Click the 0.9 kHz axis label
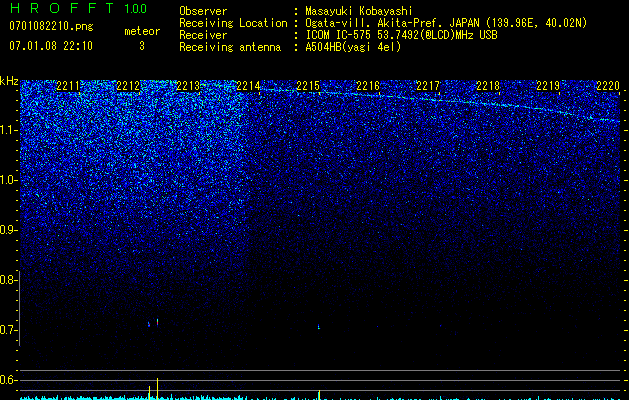Screen dimensions: 629x400 8,230
